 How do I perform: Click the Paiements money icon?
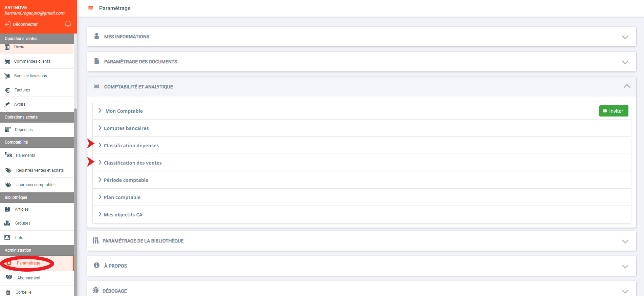[x=8, y=155]
